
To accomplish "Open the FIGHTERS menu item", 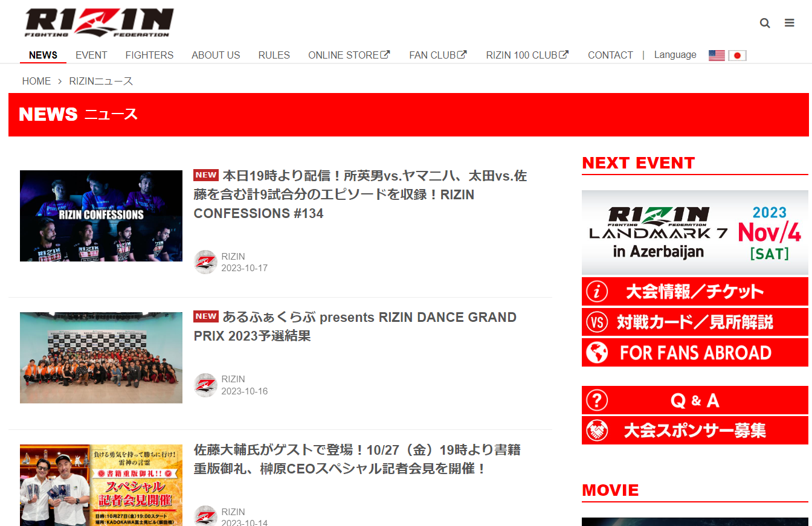I will (149, 55).
